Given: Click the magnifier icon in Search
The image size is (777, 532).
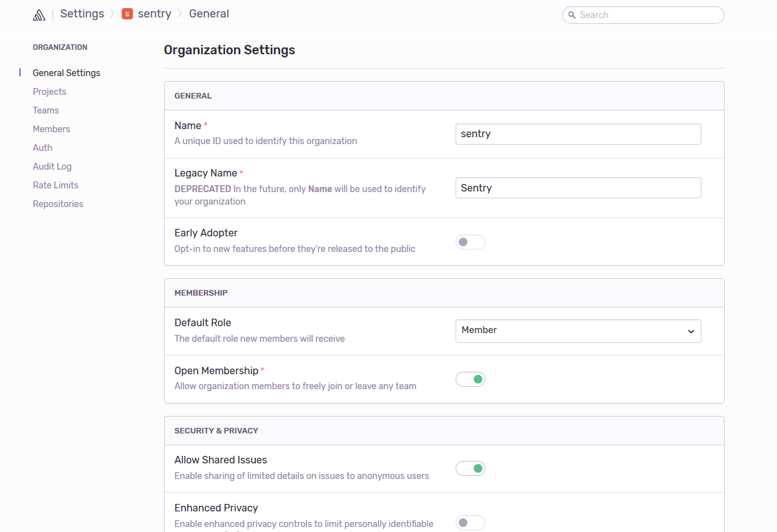Looking at the screenshot, I should tap(572, 15).
